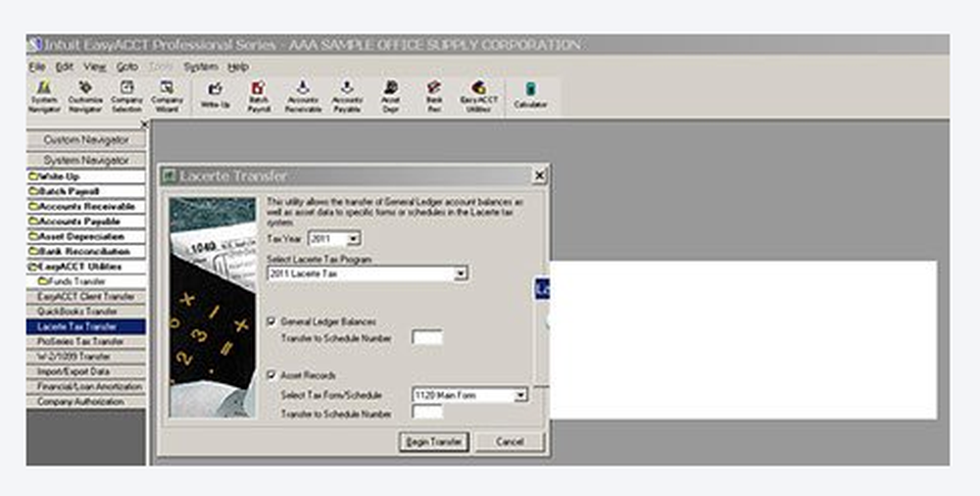Expand the Accounts Payable navigator folder
The height and width of the screenshot is (496, 980).
(85, 222)
